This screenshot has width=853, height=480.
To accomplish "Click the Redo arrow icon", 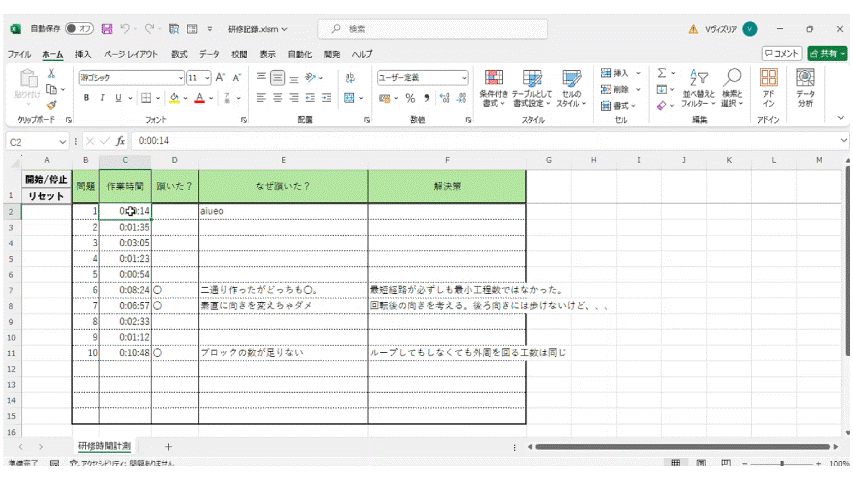I will (149, 29).
